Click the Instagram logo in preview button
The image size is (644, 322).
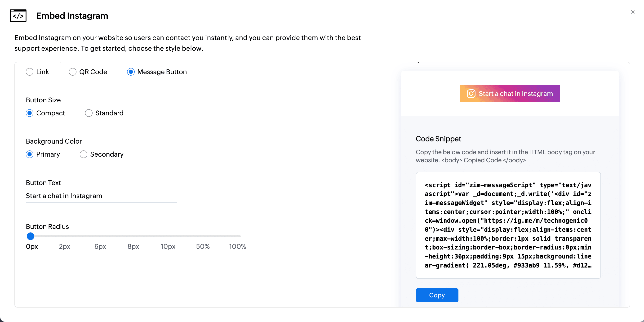471,94
